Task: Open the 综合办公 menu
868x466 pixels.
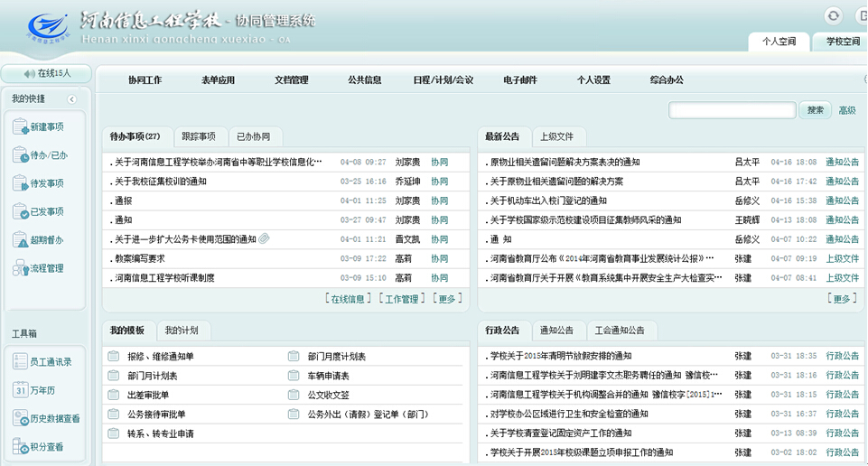Action: [667, 80]
